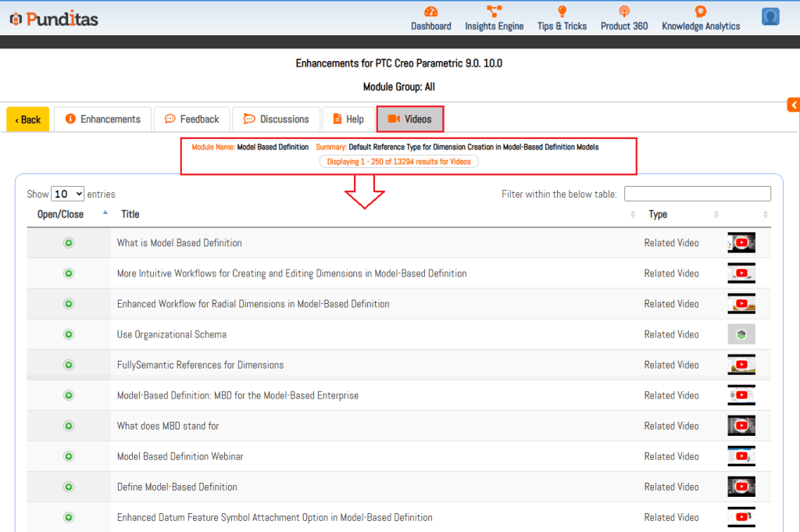Click the filter within table input field

[x=697, y=194]
